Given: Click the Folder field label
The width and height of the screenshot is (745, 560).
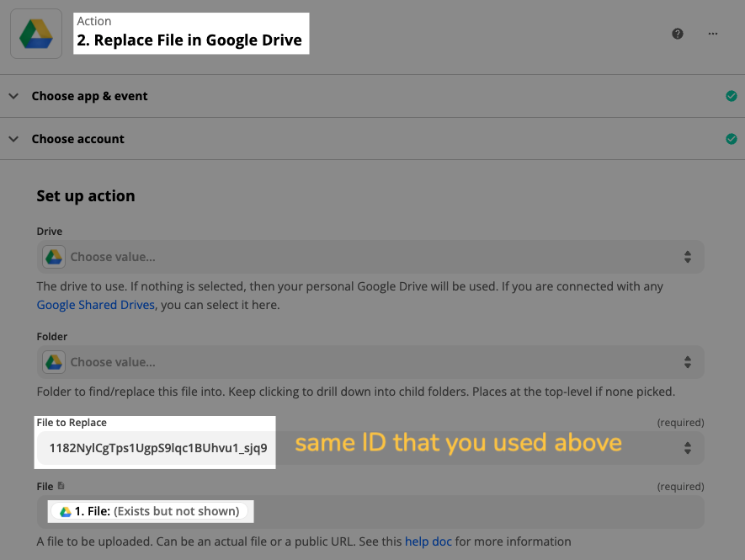Looking at the screenshot, I should click(52, 337).
